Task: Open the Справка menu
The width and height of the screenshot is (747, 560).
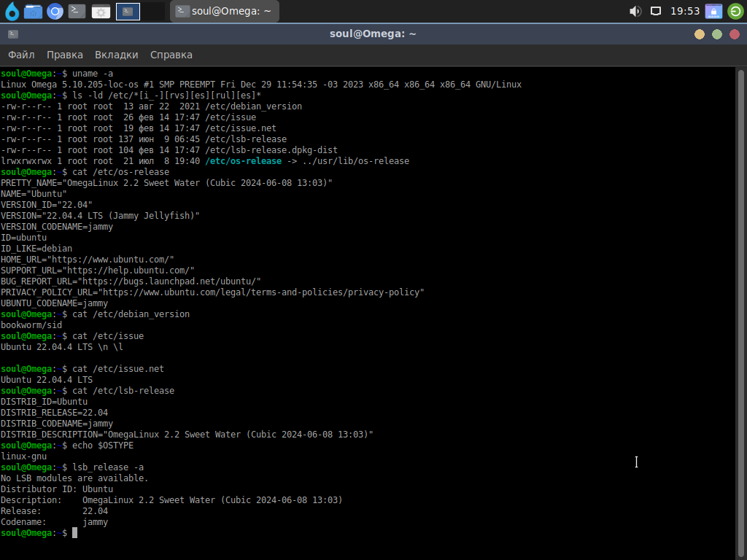Action: coord(171,55)
